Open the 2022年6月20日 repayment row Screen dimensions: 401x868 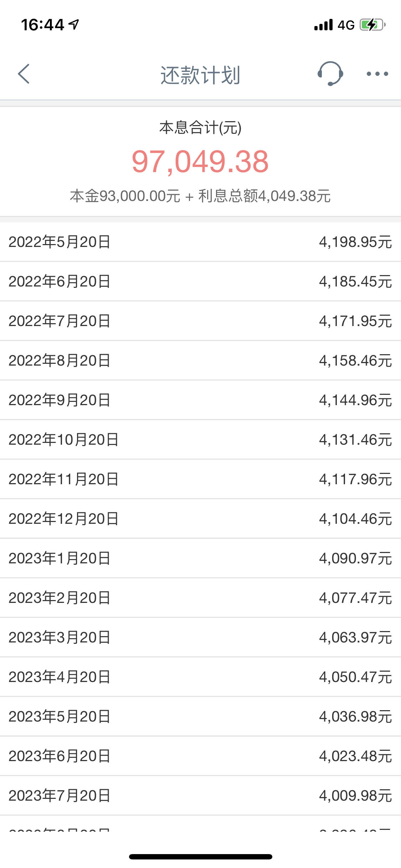coord(200,281)
